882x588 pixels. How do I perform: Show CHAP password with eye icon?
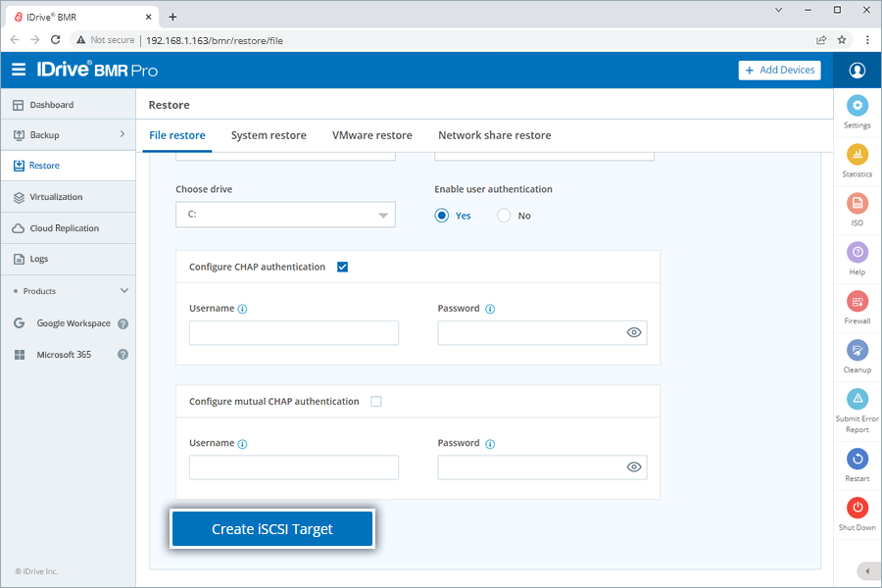pyautogui.click(x=634, y=333)
